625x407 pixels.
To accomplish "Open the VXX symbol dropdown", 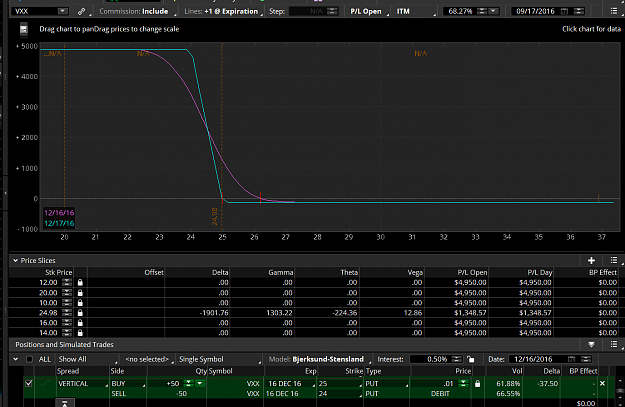I will coord(63,12).
